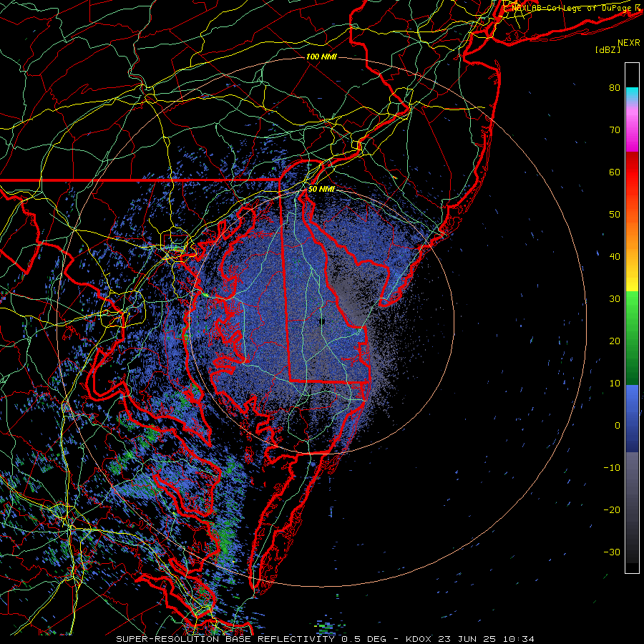644x644 pixels.
Task: Click the 80 dBZ scale value
Action: click(615, 88)
